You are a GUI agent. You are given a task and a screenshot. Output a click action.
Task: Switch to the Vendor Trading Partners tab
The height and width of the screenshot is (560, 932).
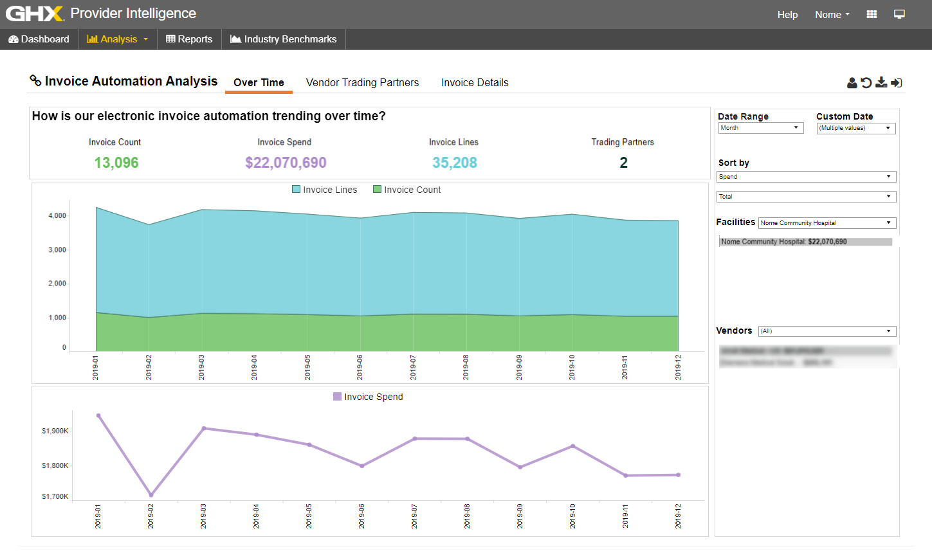coord(362,82)
